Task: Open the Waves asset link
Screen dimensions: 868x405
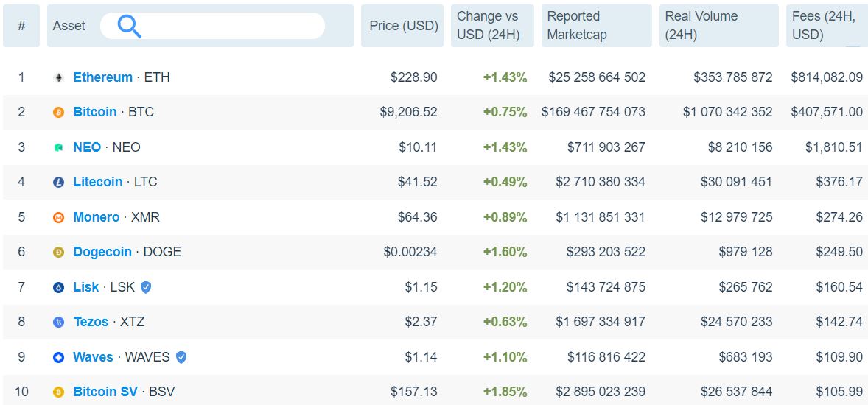Action: pyautogui.click(x=93, y=357)
